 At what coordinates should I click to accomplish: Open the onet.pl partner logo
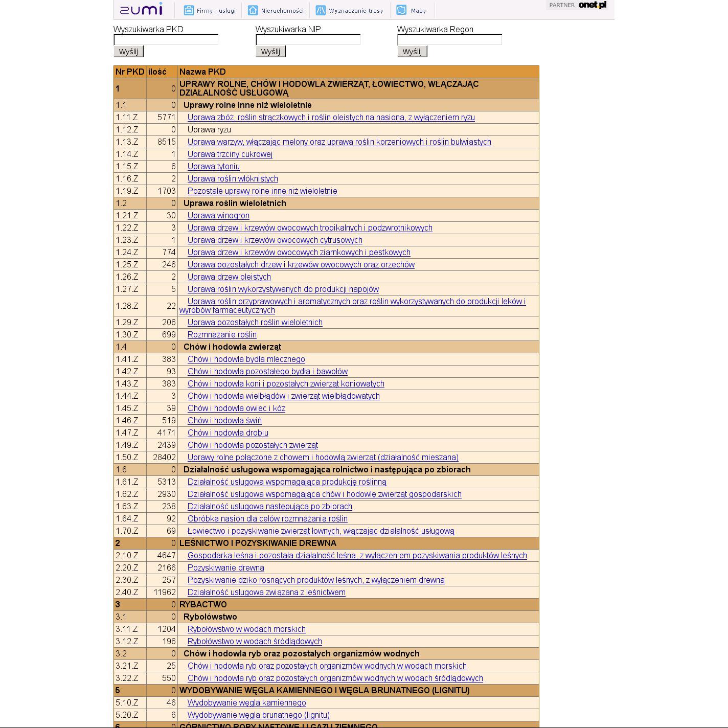coord(592,5)
